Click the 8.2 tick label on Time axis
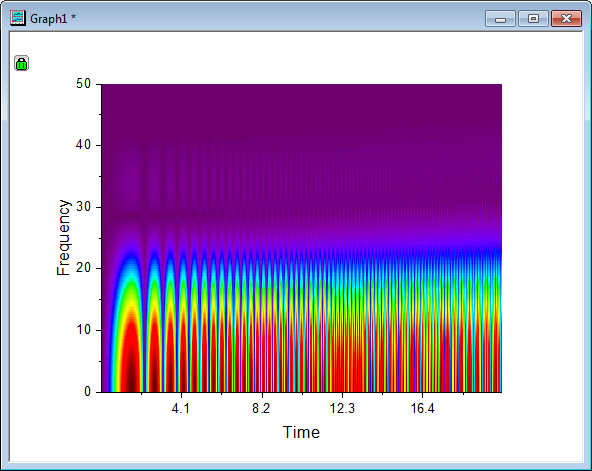Image resolution: width=592 pixels, height=471 pixels. 261,408
